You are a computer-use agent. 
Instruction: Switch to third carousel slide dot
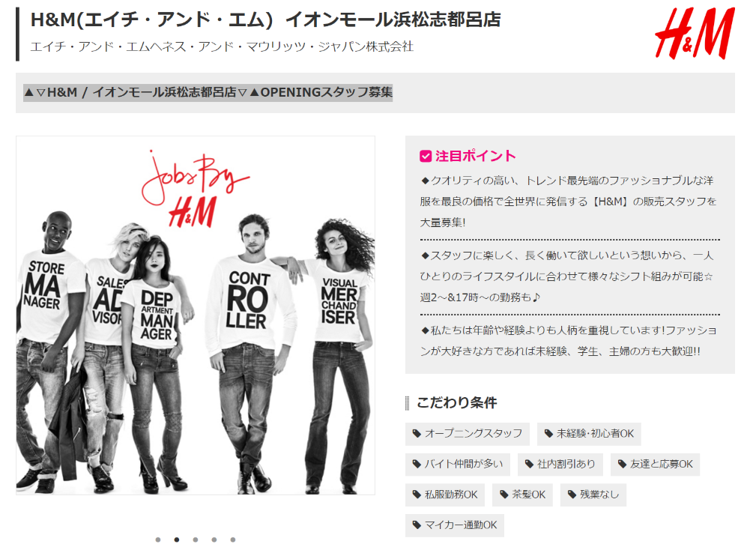pyautogui.click(x=196, y=540)
